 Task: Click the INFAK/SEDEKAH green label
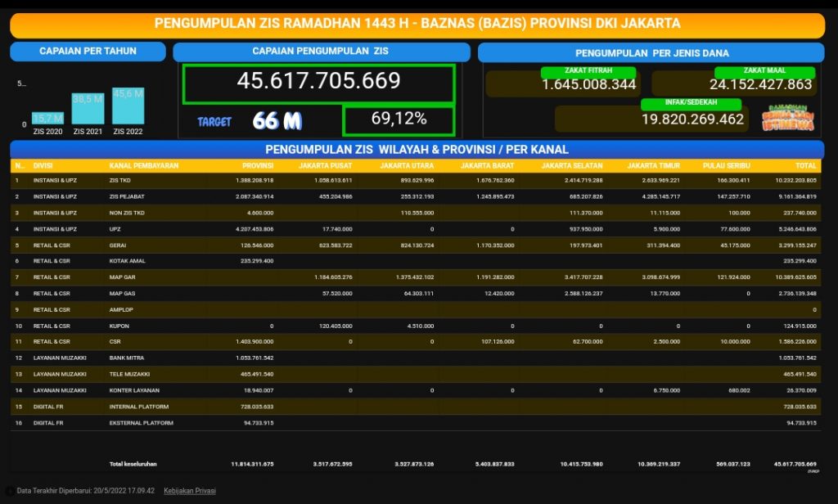(x=691, y=104)
